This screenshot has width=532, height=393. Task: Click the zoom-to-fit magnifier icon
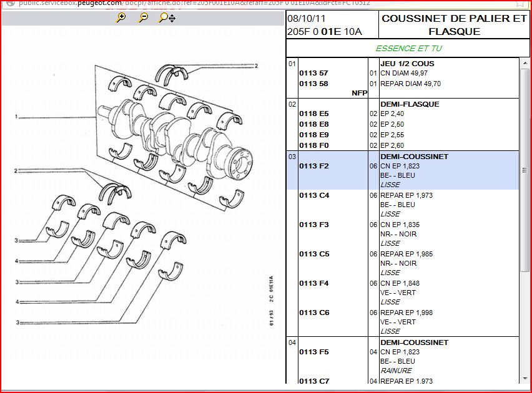tap(167, 18)
